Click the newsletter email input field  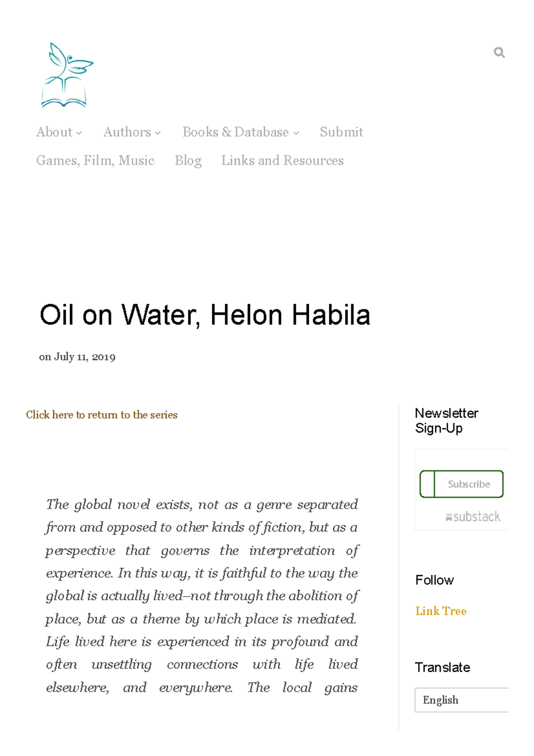(x=426, y=484)
